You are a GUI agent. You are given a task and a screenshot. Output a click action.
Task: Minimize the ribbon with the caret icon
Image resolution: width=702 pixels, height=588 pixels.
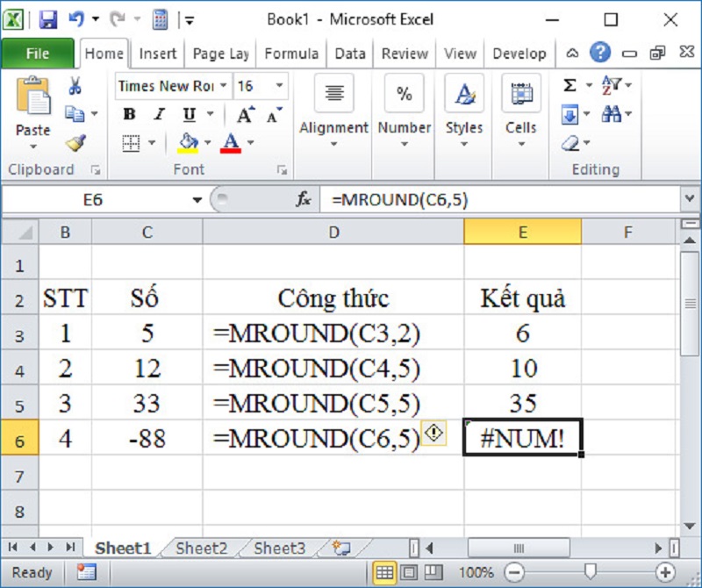tap(572, 54)
